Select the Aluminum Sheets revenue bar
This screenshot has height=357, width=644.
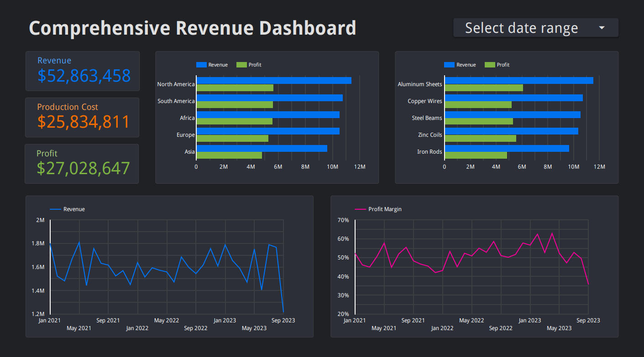(x=518, y=81)
